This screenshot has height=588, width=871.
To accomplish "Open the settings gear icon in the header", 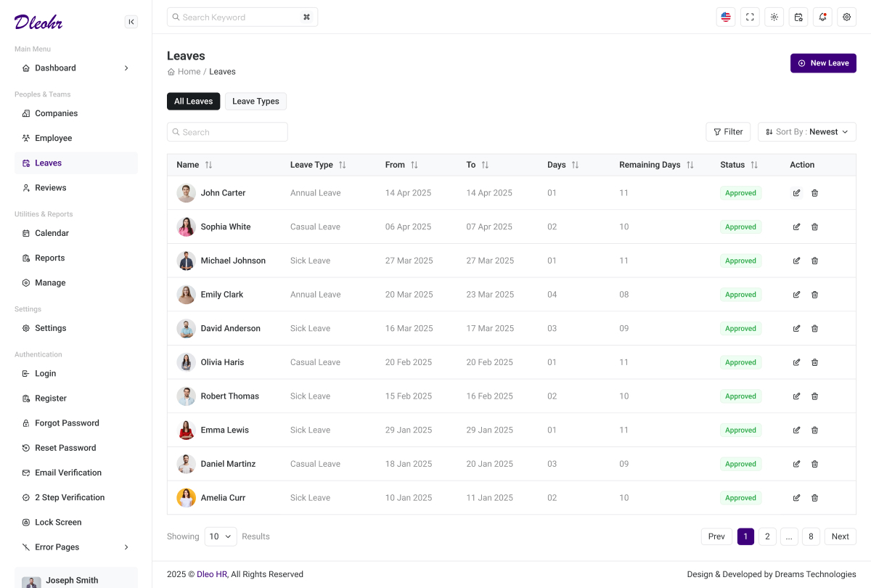I will tap(846, 17).
